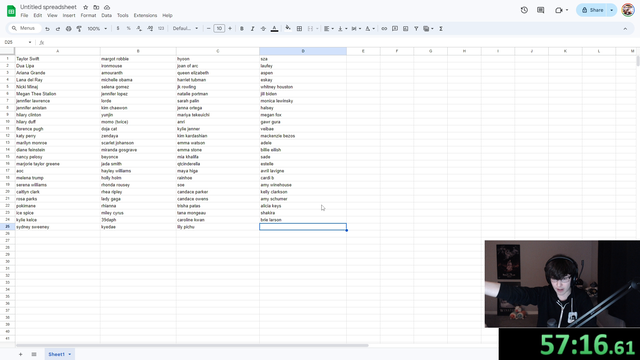Collapse the toolbar with the chevron

pyautogui.click(x=625, y=29)
